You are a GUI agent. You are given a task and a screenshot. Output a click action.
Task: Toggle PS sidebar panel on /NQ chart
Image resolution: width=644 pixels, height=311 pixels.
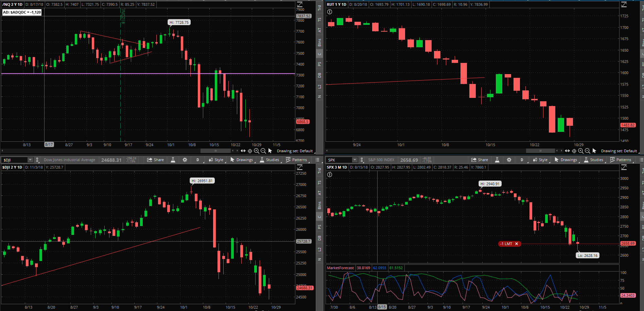pos(319,64)
